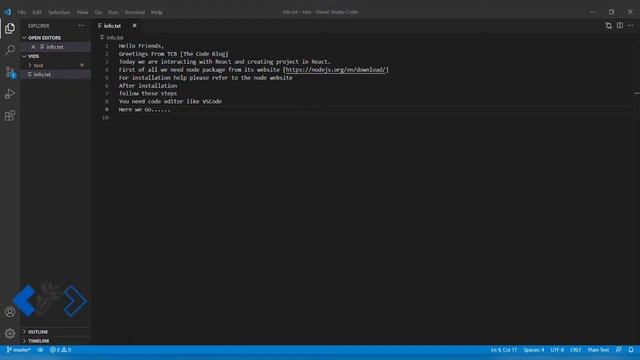Collapse the VIDS folder section
Image resolution: width=640 pixels, height=360 pixels.
(33, 56)
